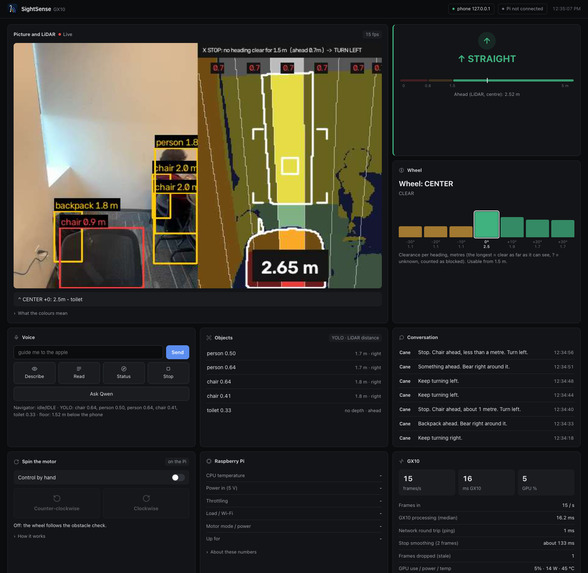Click the Network round trip (ping) row

[x=486, y=531]
